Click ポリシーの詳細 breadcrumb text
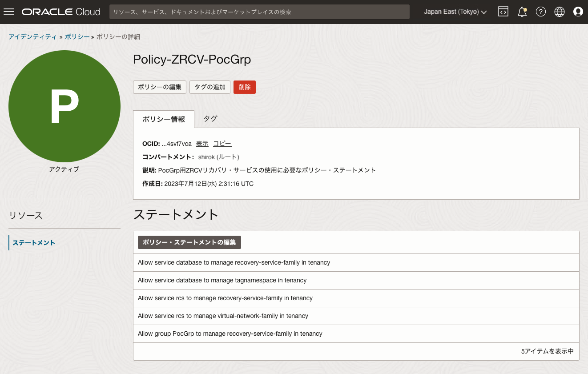The image size is (588, 374). [x=118, y=37]
